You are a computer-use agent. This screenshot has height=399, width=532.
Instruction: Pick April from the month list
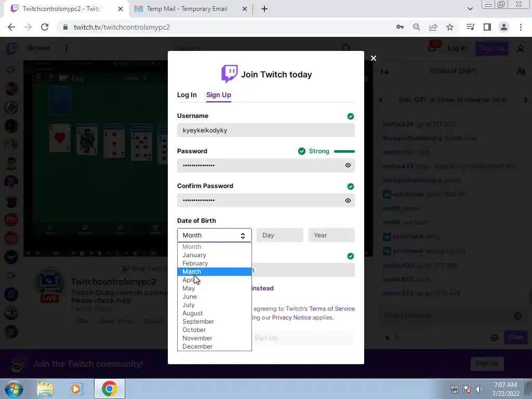(x=214, y=280)
